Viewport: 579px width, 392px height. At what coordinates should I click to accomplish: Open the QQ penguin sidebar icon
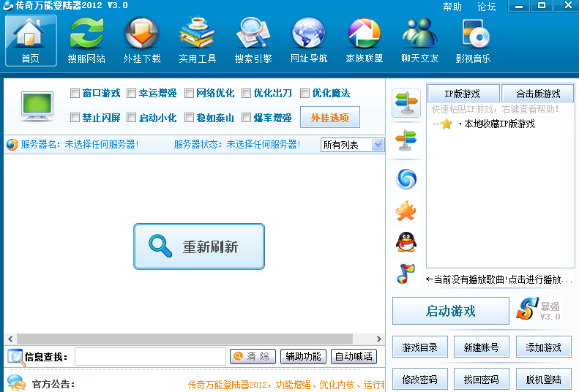[x=406, y=242]
